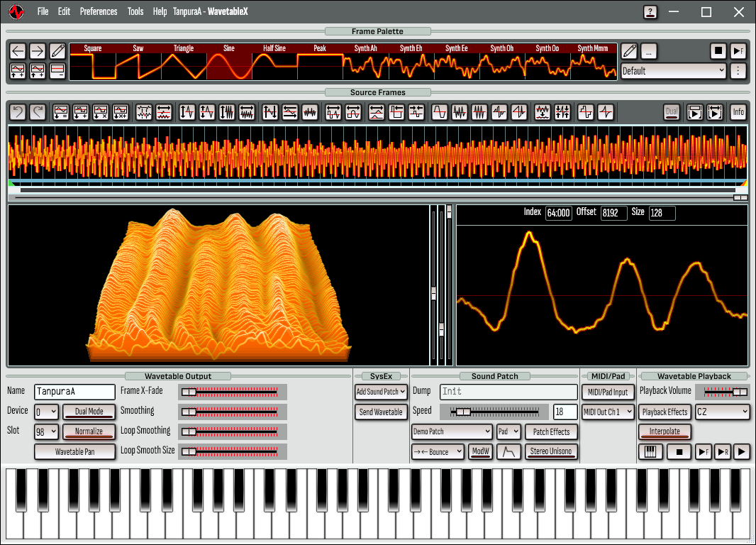The width and height of the screenshot is (756, 545).
Task: Select the pencil tool beside the palette navigation arrows
Action: coord(57,51)
